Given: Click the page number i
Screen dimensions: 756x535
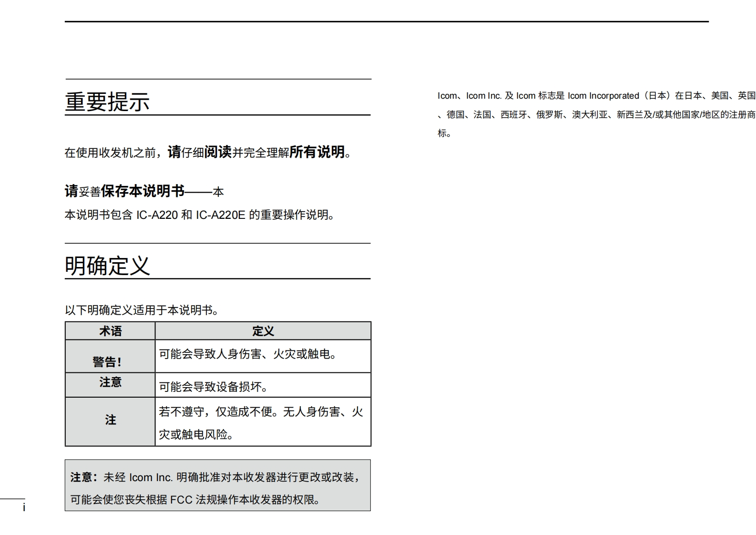Looking at the screenshot, I should [24, 508].
